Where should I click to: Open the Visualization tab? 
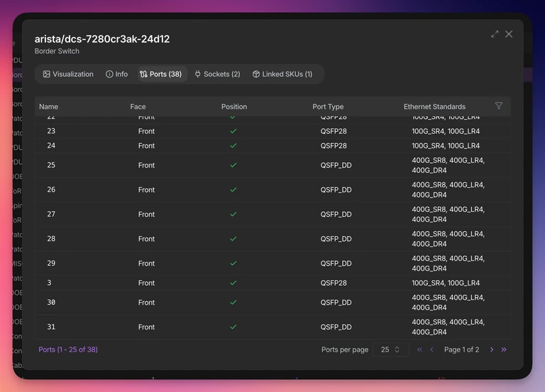pyautogui.click(x=68, y=74)
